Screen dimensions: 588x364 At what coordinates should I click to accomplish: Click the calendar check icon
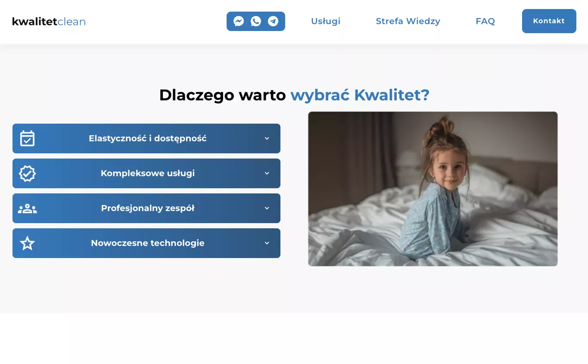pyautogui.click(x=27, y=138)
